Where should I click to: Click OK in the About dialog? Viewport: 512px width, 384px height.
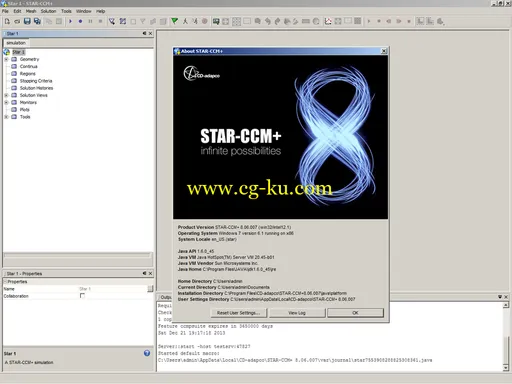point(355,313)
